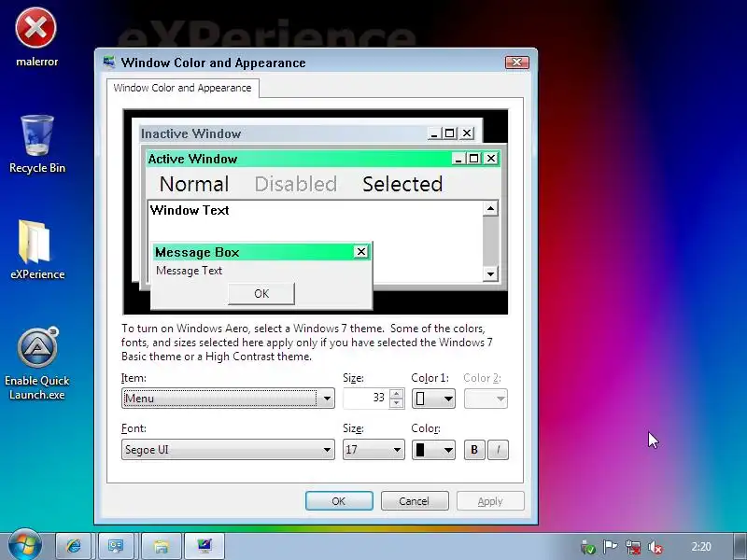
Task: Open the Windows Start orb
Action: coord(24,545)
